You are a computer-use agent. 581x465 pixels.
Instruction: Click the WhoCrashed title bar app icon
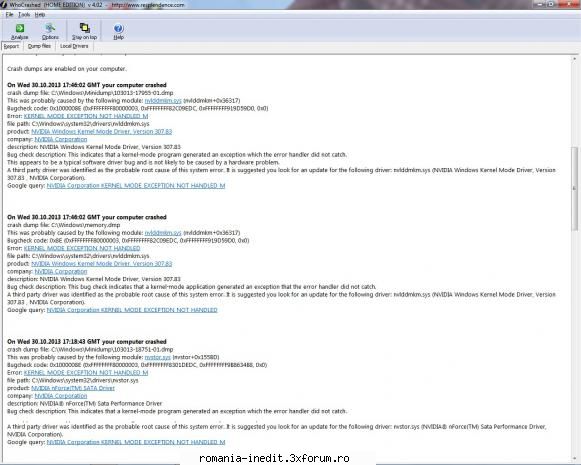pos(3,5)
